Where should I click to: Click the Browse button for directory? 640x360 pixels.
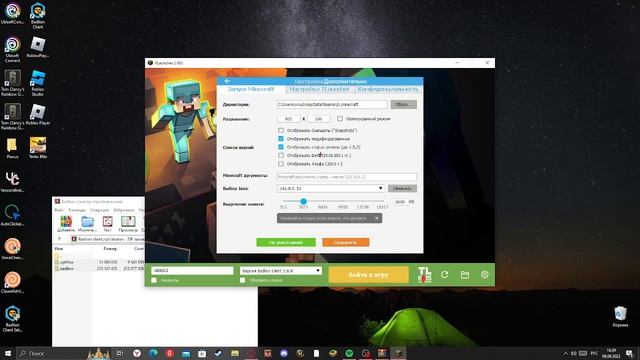click(403, 104)
